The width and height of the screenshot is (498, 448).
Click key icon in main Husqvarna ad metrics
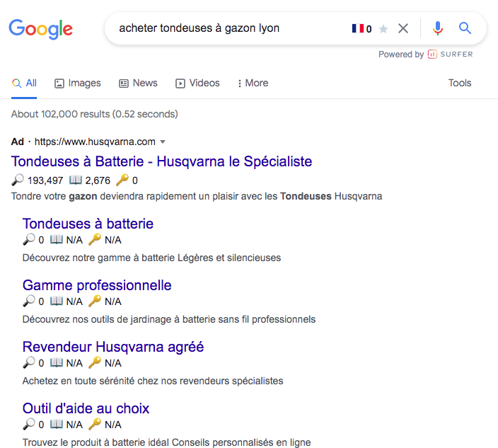(122, 180)
